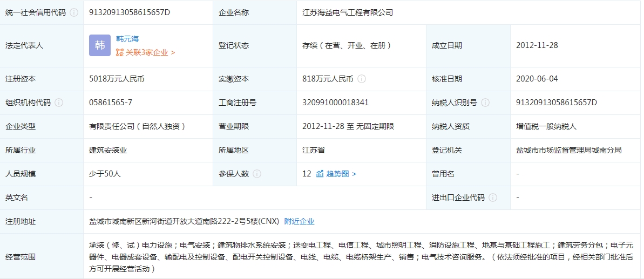Click info icon beside 参保人数 label
Screen dimensions: 644x279
[257, 174]
